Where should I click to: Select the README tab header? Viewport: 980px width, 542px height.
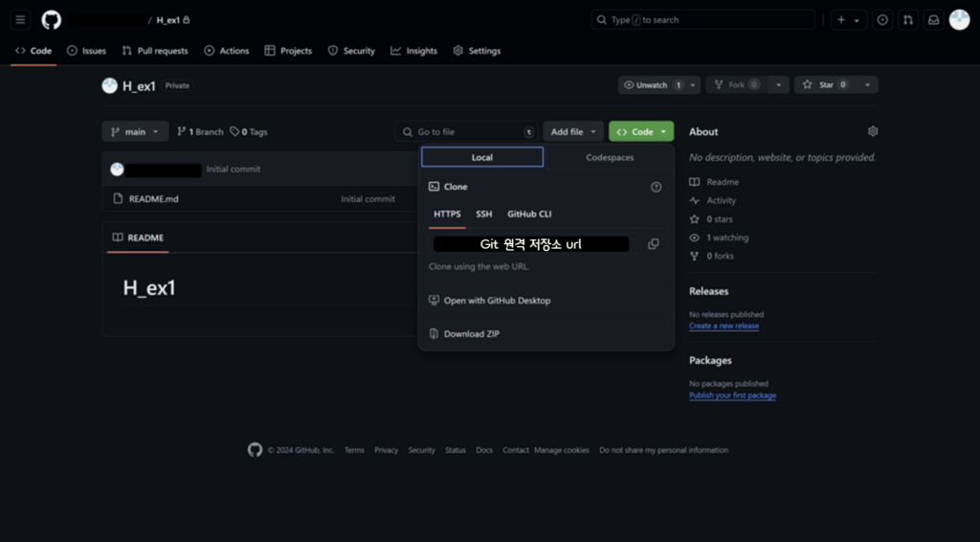coord(138,237)
